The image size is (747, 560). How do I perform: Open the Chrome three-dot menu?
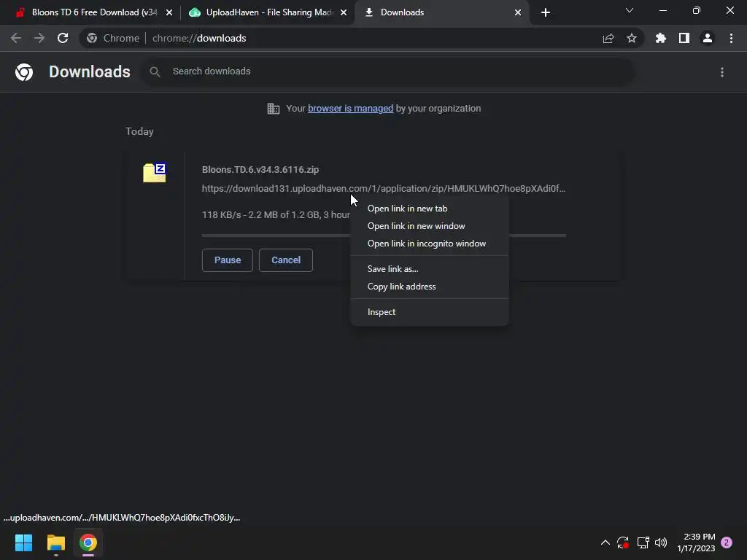(731, 38)
